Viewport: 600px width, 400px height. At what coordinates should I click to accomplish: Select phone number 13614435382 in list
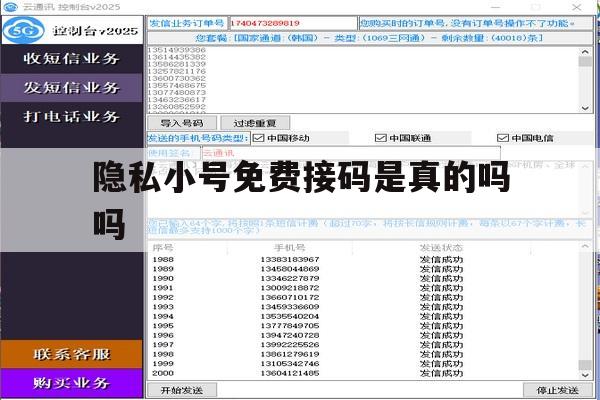[176, 57]
